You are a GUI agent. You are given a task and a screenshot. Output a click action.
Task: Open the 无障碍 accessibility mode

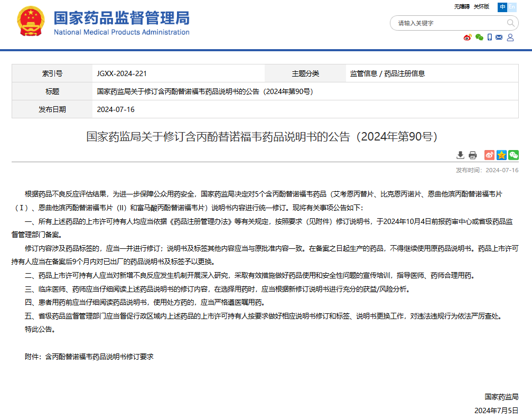(462, 7)
